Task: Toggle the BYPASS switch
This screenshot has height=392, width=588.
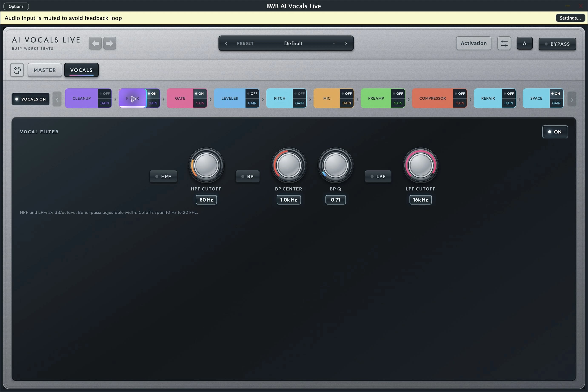Action: click(x=557, y=44)
